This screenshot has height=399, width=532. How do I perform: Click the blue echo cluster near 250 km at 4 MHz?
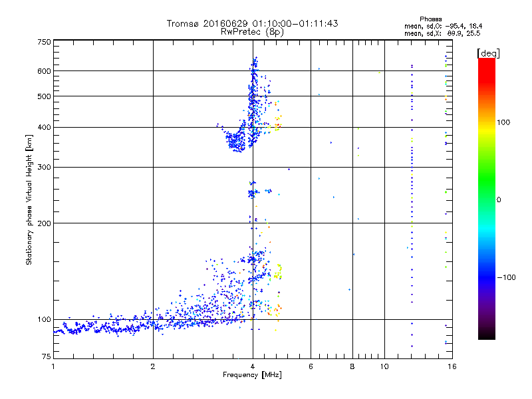tap(253, 193)
